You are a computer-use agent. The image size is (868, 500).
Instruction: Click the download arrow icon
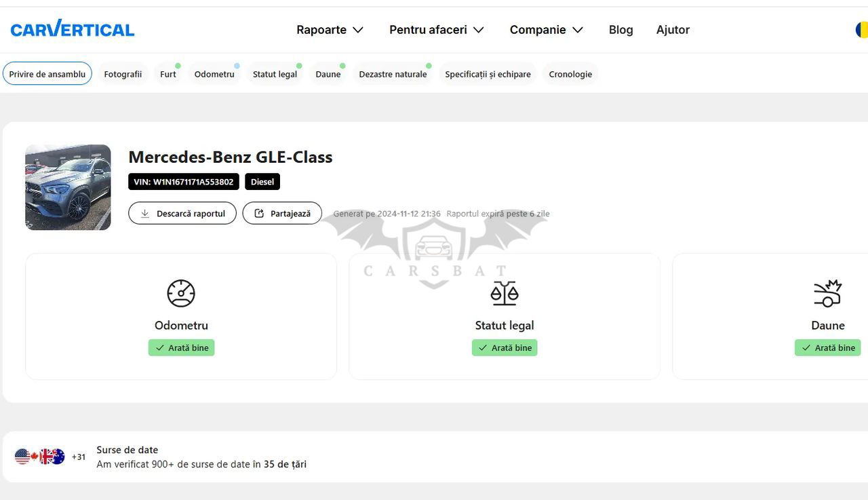[x=145, y=213]
